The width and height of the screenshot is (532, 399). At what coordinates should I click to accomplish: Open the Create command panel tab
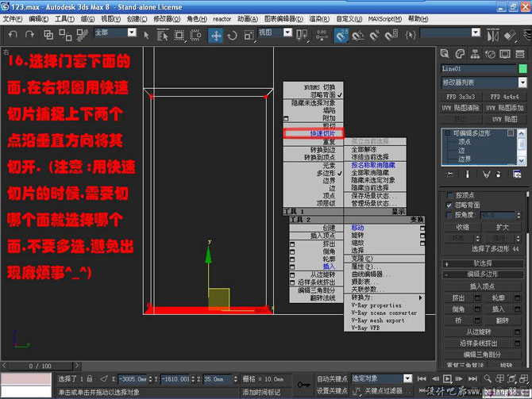coord(445,54)
